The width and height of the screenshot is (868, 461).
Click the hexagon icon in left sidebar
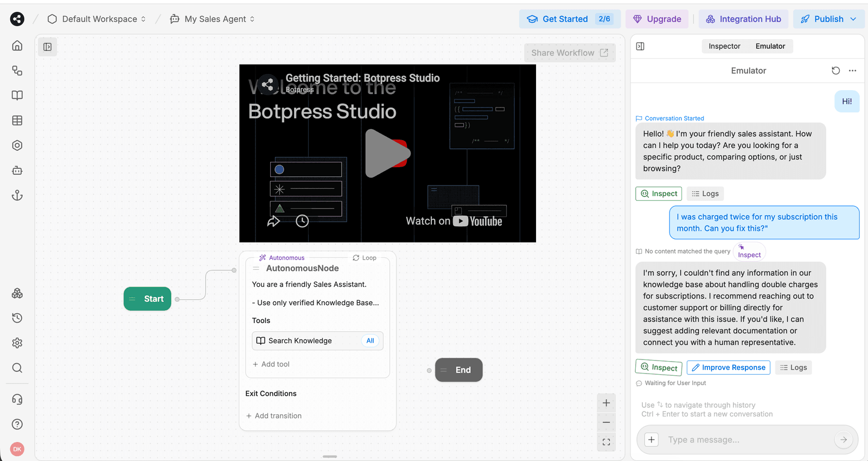point(17,146)
